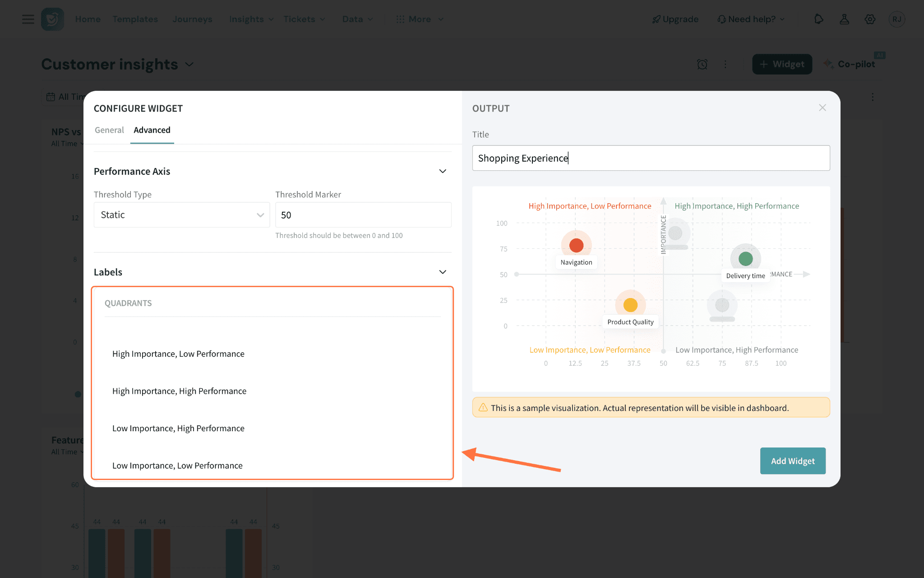924x578 pixels.
Task: Open the hamburger navigation menu
Action: (x=28, y=19)
